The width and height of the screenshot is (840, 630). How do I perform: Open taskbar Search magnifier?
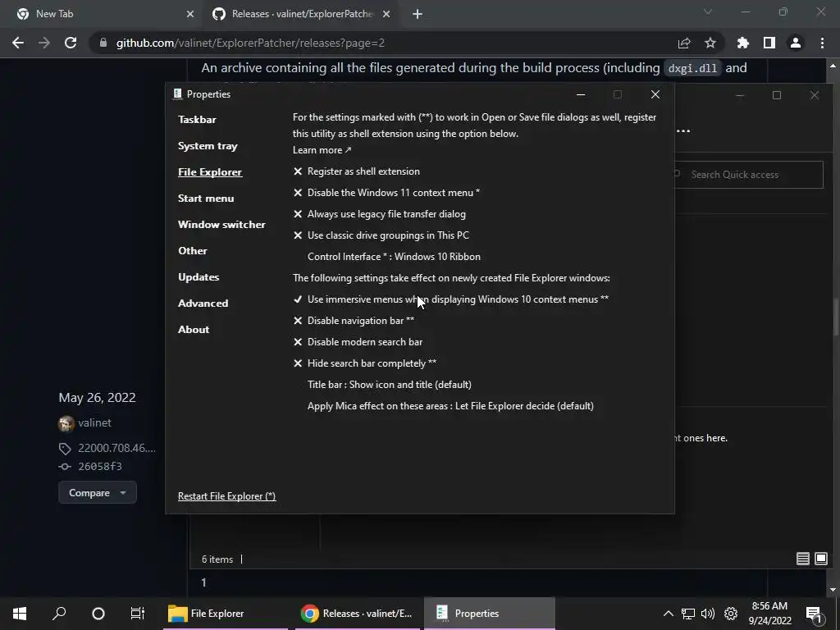coord(59,614)
